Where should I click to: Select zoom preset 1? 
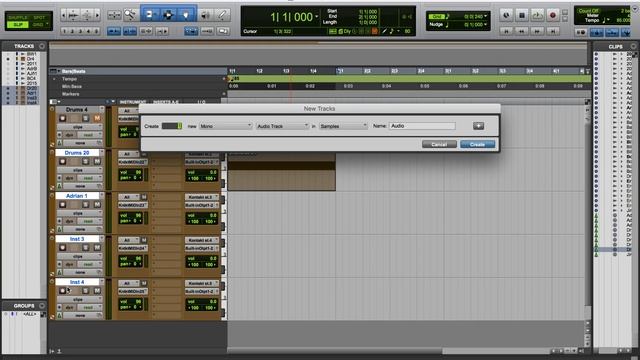coord(64,31)
